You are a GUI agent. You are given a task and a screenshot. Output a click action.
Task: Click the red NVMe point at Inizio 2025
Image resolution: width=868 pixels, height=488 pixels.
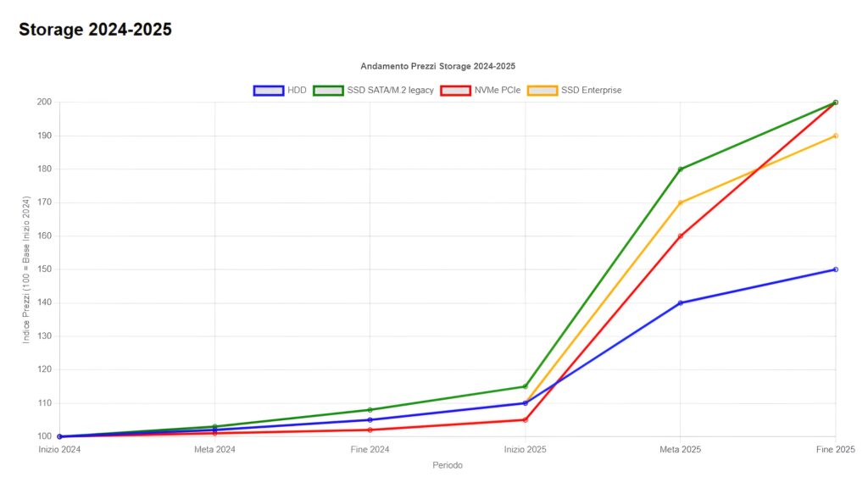click(526, 419)
